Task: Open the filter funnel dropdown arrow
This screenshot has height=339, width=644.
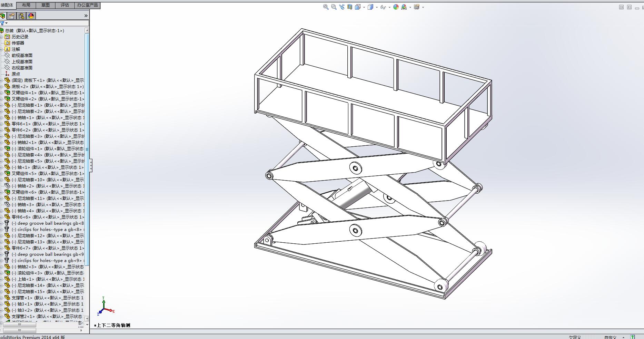Action: (x=6, y=23)
